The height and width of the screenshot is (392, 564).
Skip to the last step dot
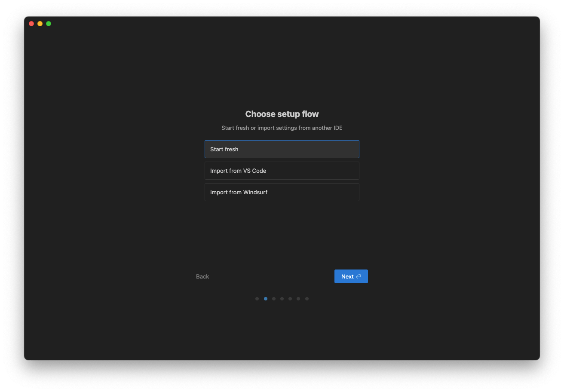[307, 299]
